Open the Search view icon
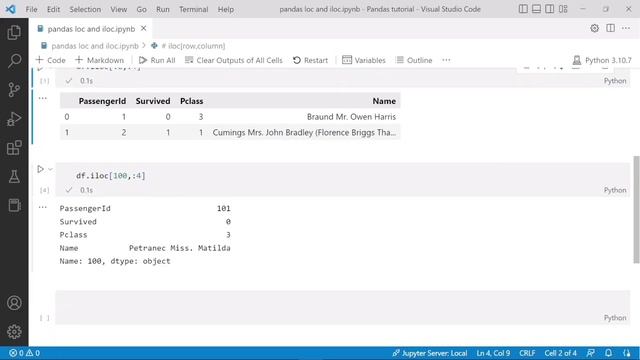Screen dimensions: 640x360 14,61
